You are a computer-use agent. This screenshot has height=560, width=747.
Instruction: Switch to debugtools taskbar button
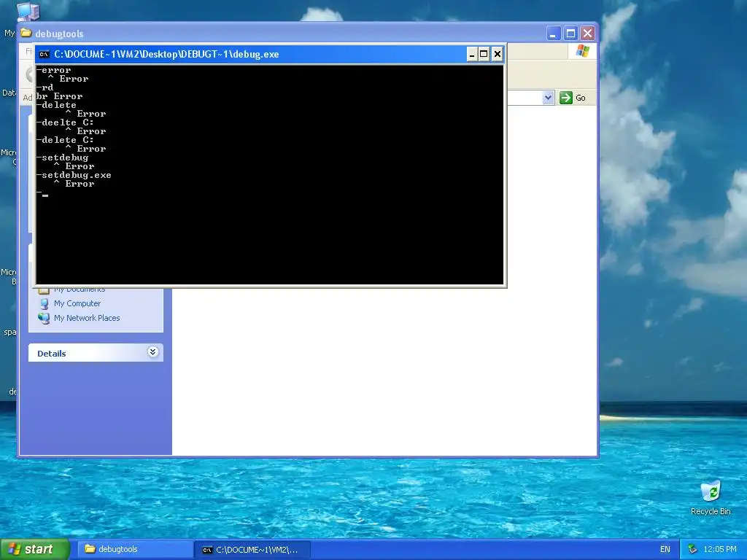135,550
